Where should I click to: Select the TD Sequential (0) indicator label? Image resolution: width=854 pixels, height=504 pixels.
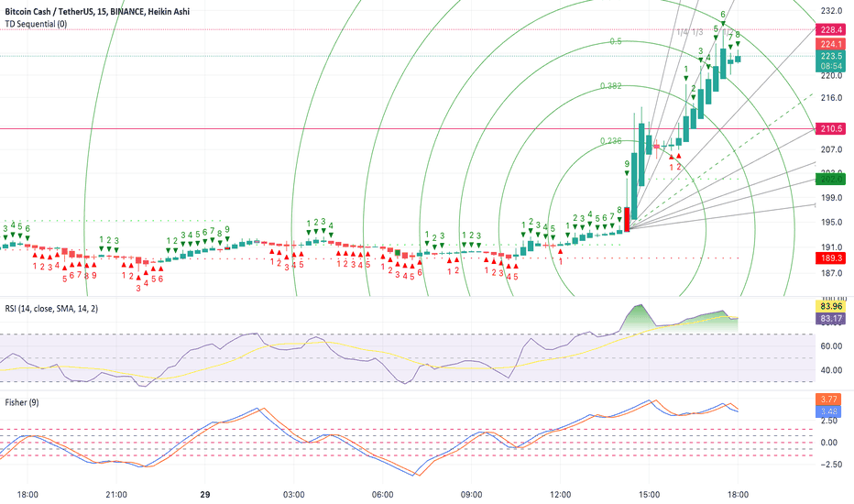(x=36, y=24)
